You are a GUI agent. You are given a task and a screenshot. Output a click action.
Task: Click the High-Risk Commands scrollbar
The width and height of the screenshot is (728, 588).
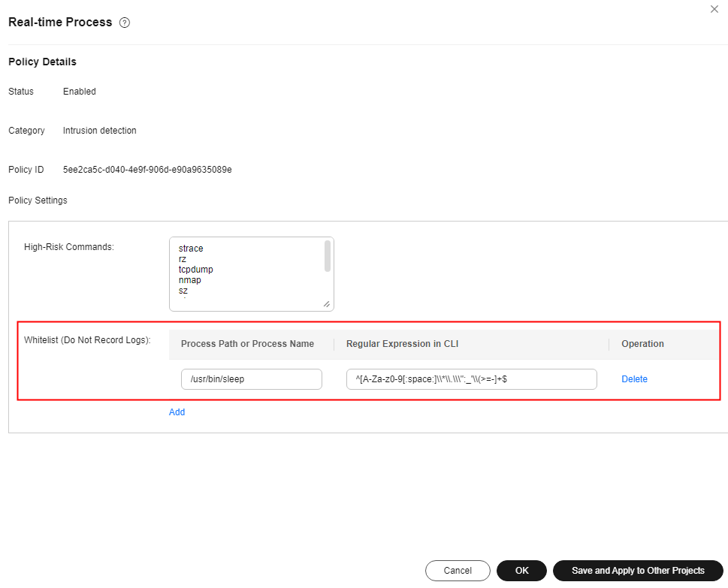coord(328,256)
